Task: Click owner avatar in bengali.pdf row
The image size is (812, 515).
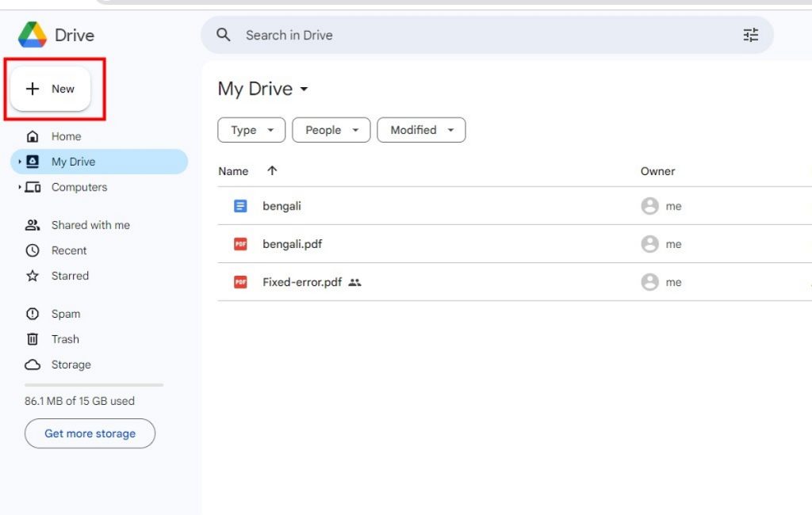Action: (650, 244)
